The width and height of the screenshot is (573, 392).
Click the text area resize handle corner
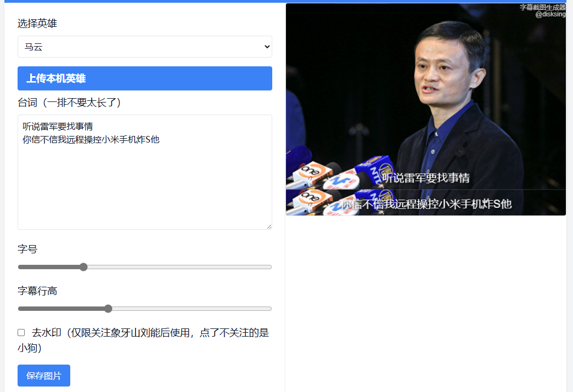point(269,226)
